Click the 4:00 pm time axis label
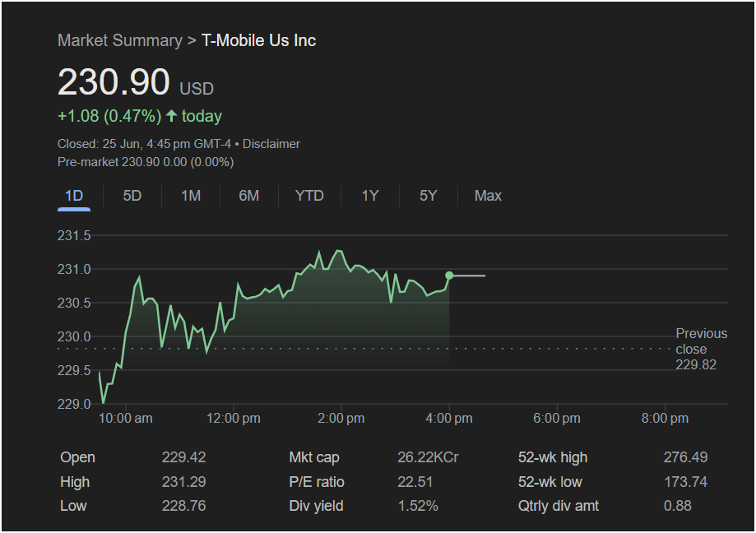 449,419
